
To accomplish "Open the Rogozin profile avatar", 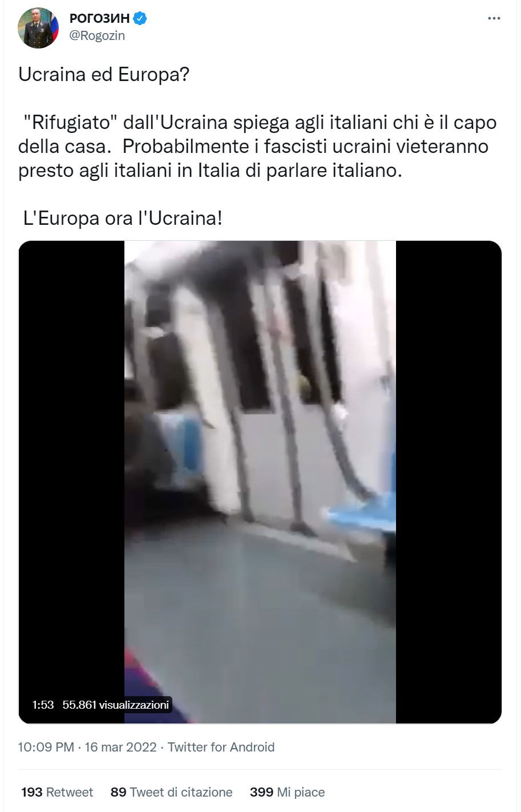I will point(39,27).
